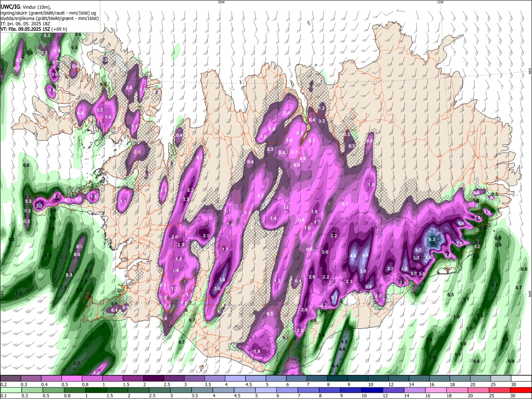The image size is (532, 399).
Task: Pick the lavender rain swatch between 14 and 16
Action: click(x=414, y=390)
